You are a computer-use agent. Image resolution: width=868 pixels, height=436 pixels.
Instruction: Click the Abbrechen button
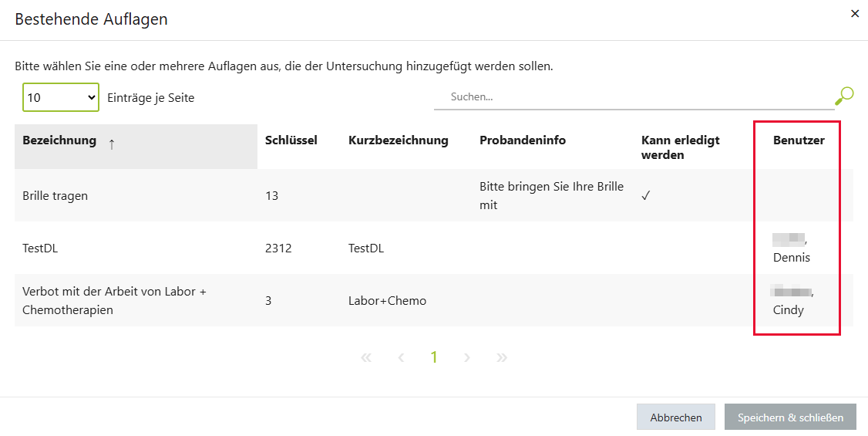pyautogui.click(x=676, y=417)
